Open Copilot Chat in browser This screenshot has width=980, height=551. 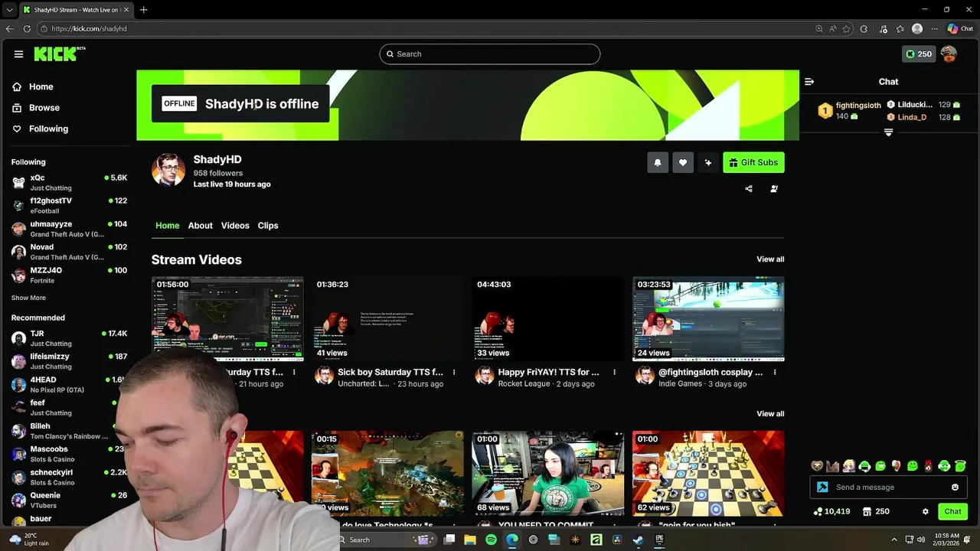point(960,28)
